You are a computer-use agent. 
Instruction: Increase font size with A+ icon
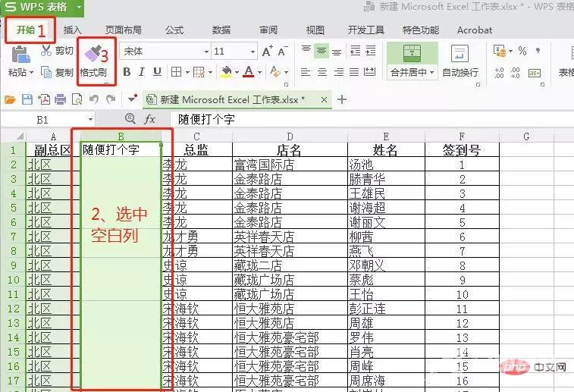pyautogui.click(x=267, y=52)
